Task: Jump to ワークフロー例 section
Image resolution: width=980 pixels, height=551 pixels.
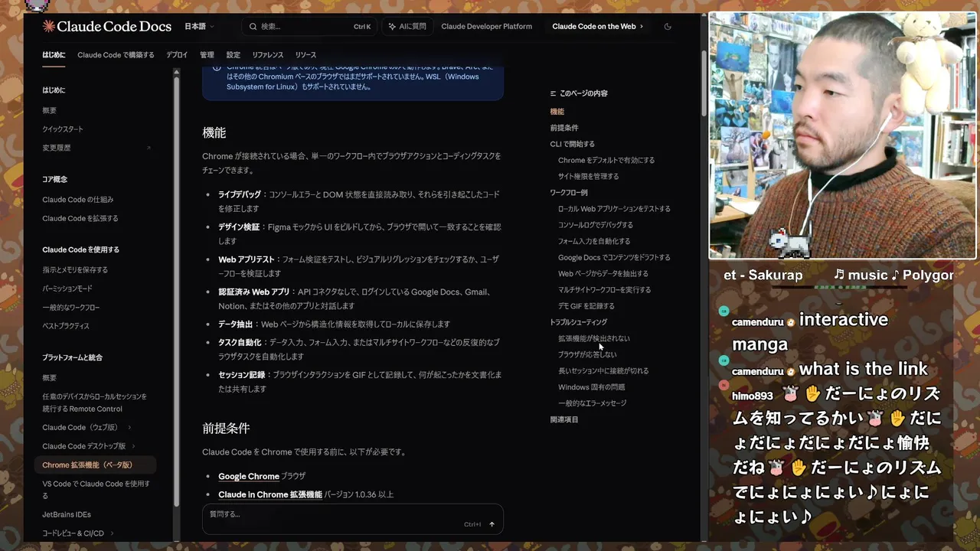Action: [569, 193]
